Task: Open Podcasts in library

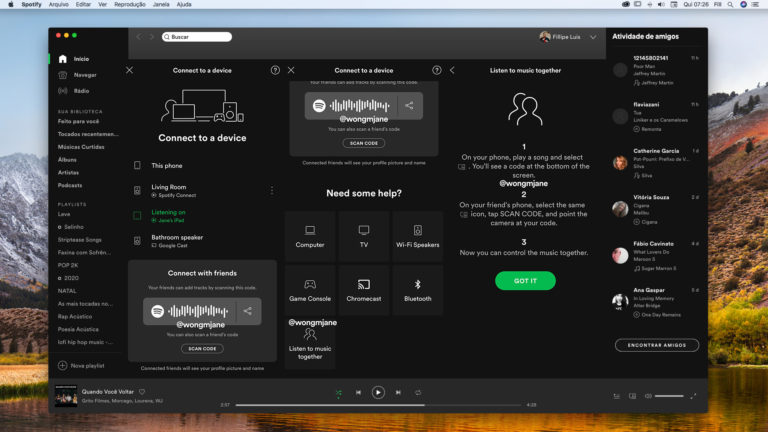Action: pos(70,185)
